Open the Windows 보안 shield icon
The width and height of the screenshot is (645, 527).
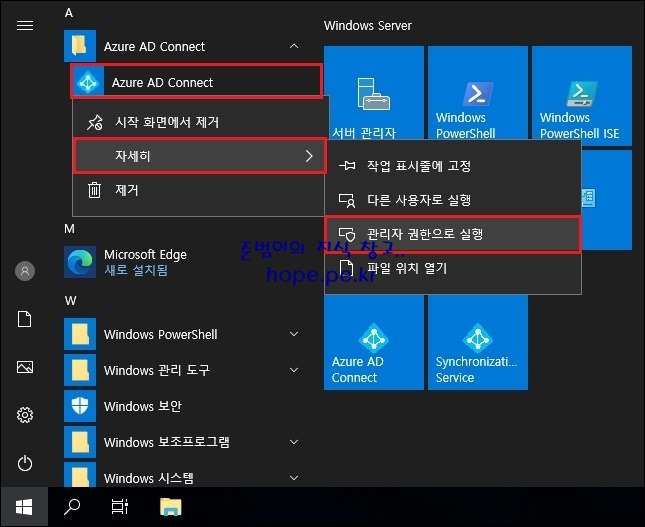80,406
